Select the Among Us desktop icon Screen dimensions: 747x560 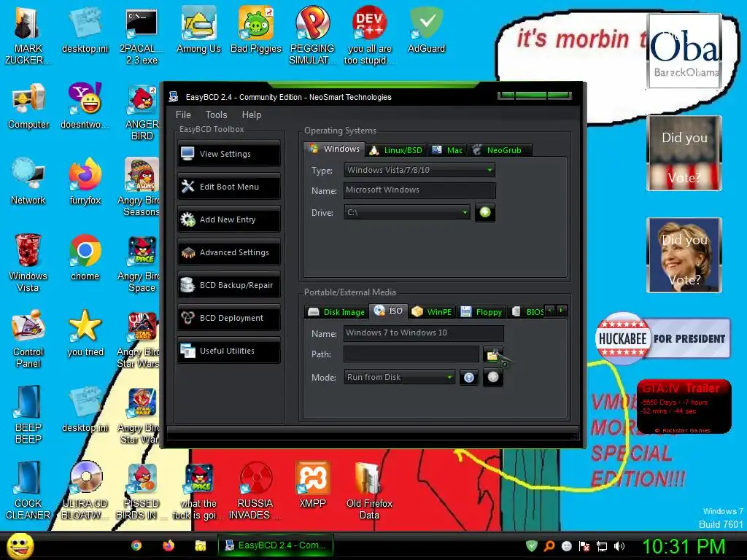pyautogui.click(x=198, y=29)
